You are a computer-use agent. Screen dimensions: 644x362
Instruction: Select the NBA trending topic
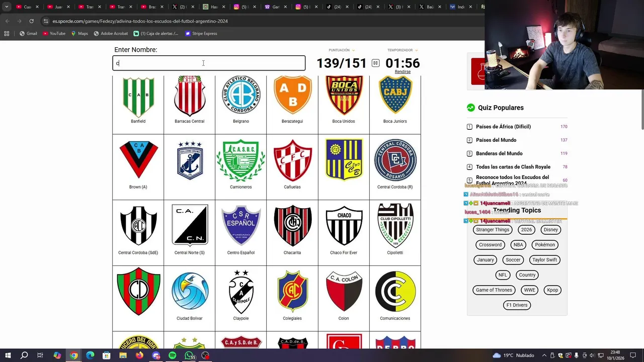[x=518, y=245]
